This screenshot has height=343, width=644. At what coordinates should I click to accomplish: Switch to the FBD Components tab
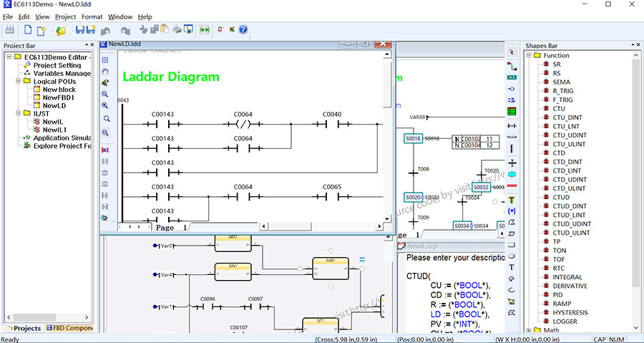click(69, 328)
